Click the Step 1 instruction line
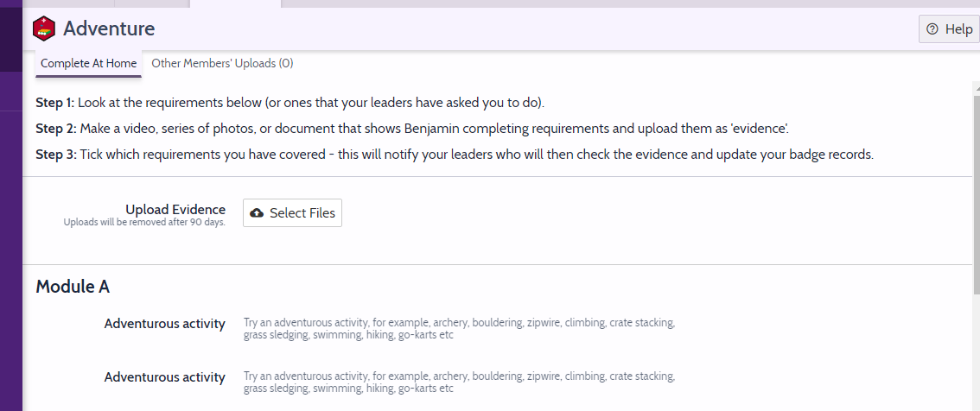The height and width of the screenshot is (411, 980). click(x=290, y=103)
